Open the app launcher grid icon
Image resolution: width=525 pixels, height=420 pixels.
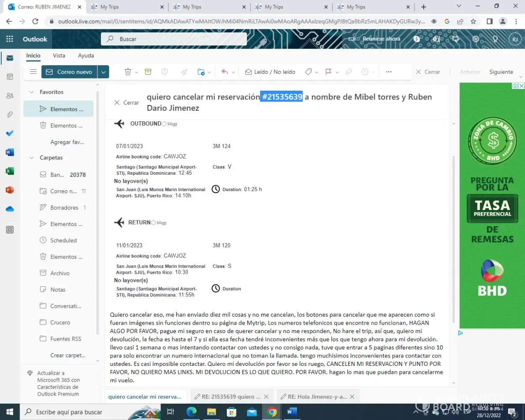10,39
